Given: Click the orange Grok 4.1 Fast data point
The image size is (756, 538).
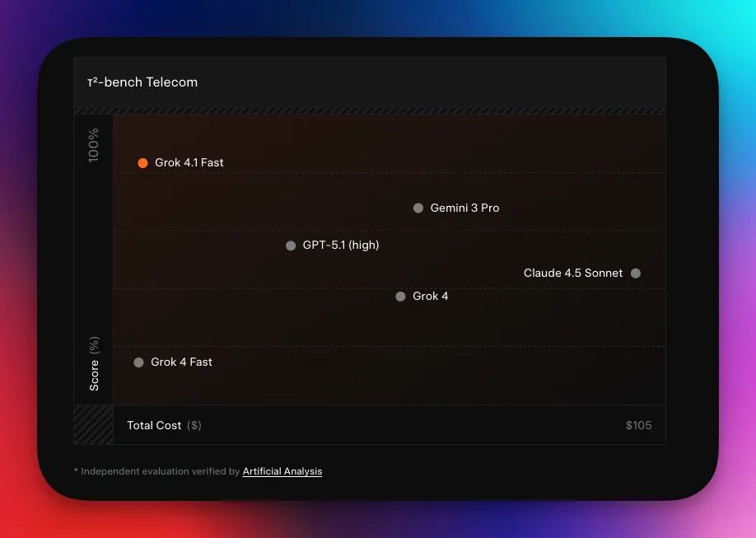Looking at the screenshot, I should pyautogui.click(x=142, y=163).
